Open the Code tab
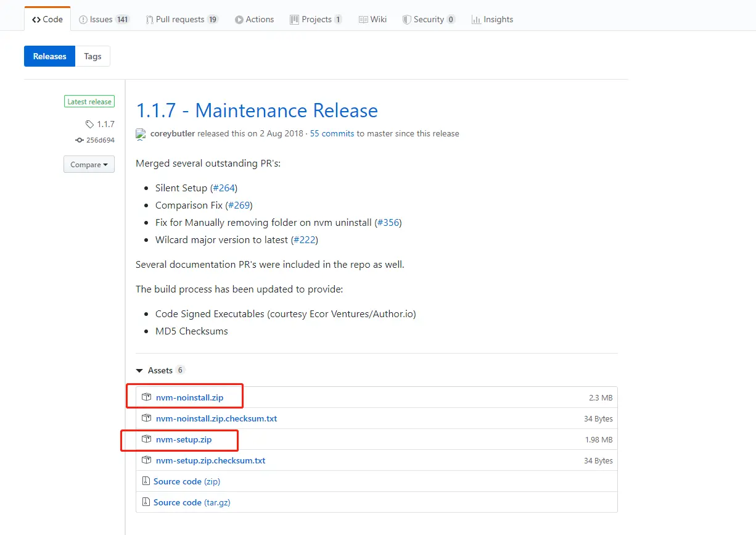 (x=47, y=19)
